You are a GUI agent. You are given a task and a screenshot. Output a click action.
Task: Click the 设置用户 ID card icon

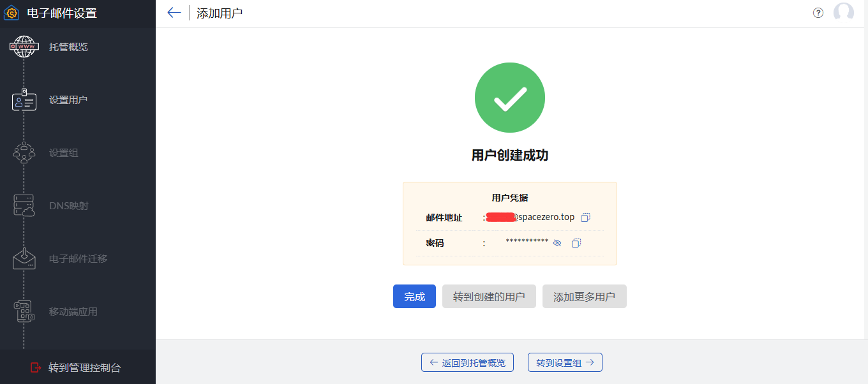click(24, 100)
